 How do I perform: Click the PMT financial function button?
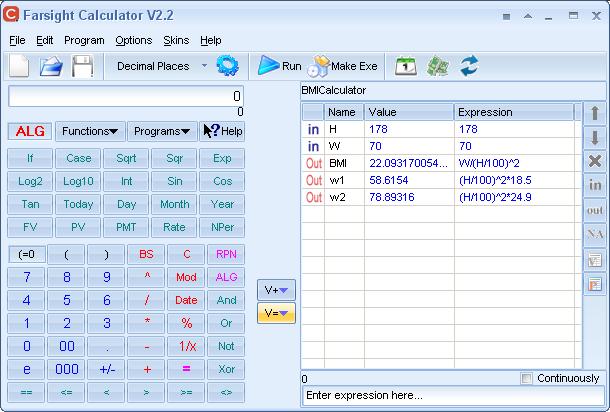[126, 227]
